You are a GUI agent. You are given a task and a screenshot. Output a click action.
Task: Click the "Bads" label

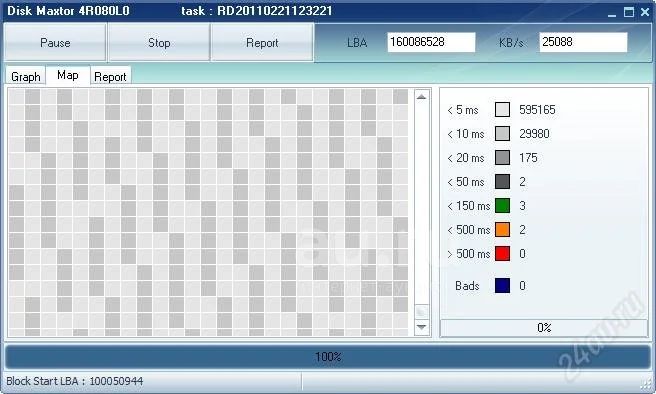467,286
